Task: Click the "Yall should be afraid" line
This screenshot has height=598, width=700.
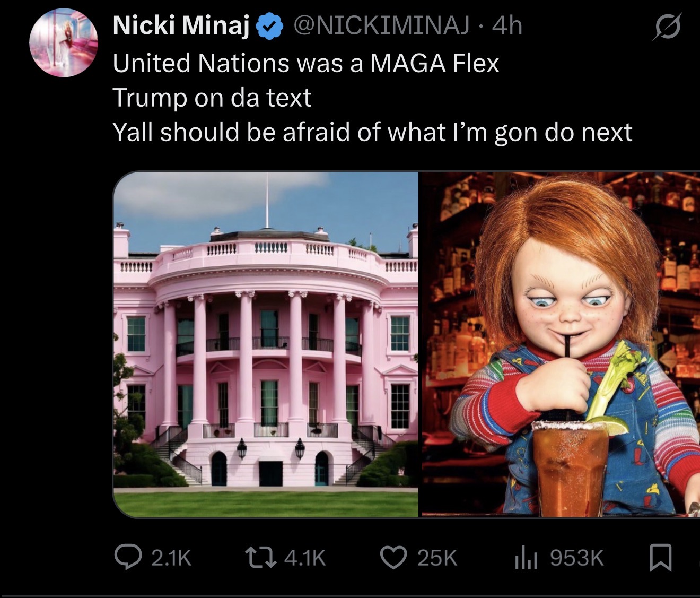Action: (372, 132)
